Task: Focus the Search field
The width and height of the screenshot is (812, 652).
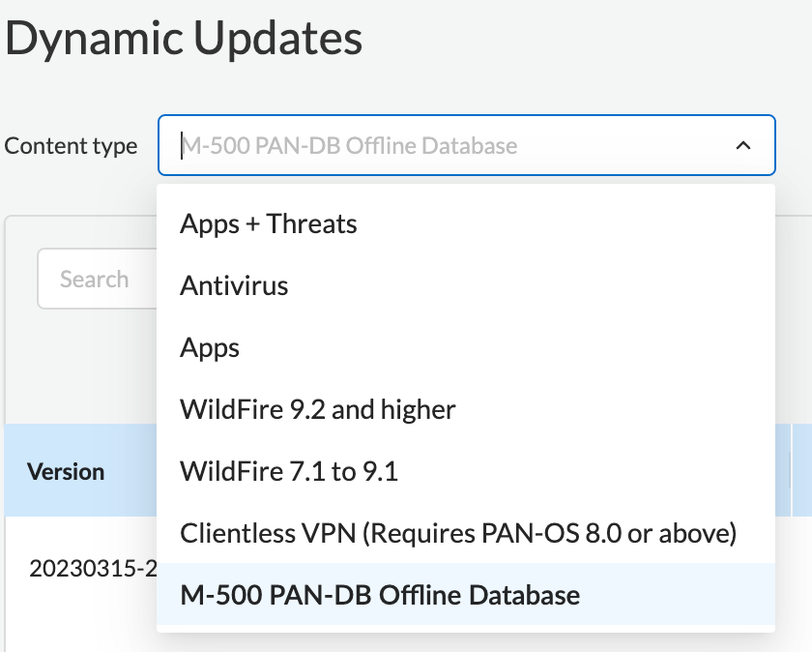Action: coord(98,279)
